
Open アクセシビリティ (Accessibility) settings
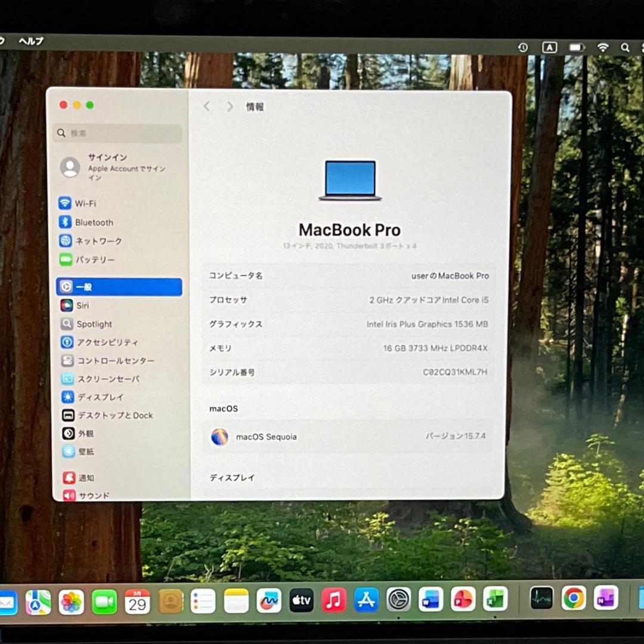107,342
